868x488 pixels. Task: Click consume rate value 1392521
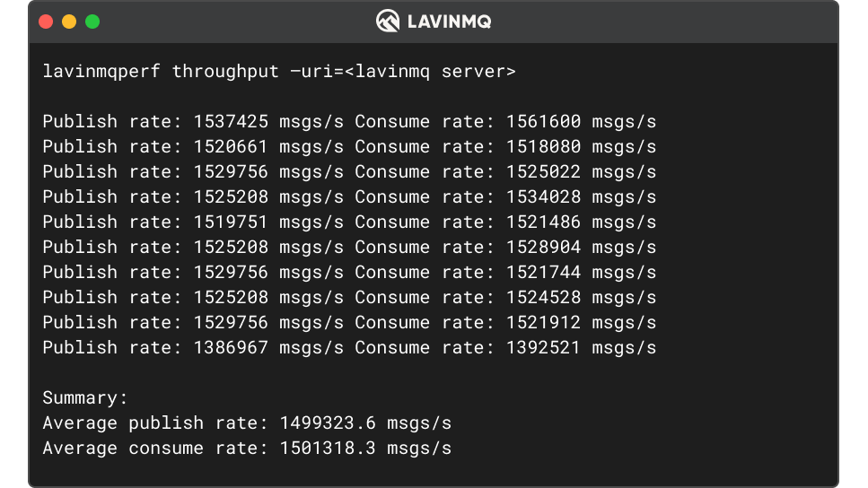point(543,347)
